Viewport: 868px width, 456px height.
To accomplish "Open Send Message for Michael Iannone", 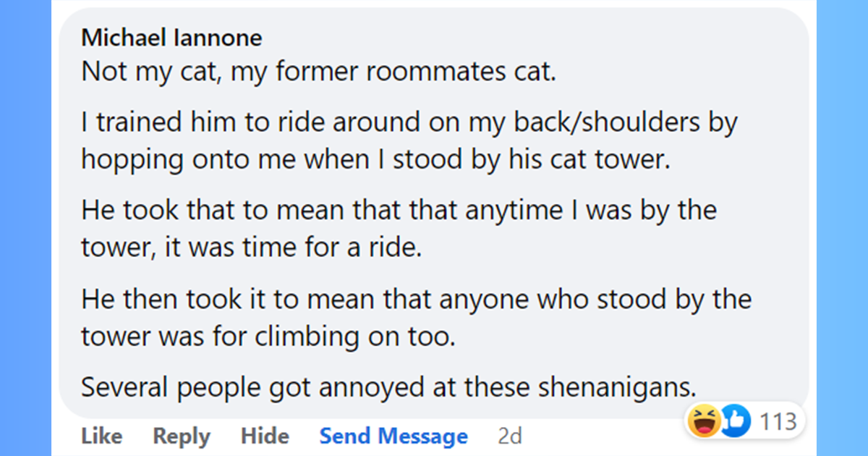I will [x=393, y=436].
